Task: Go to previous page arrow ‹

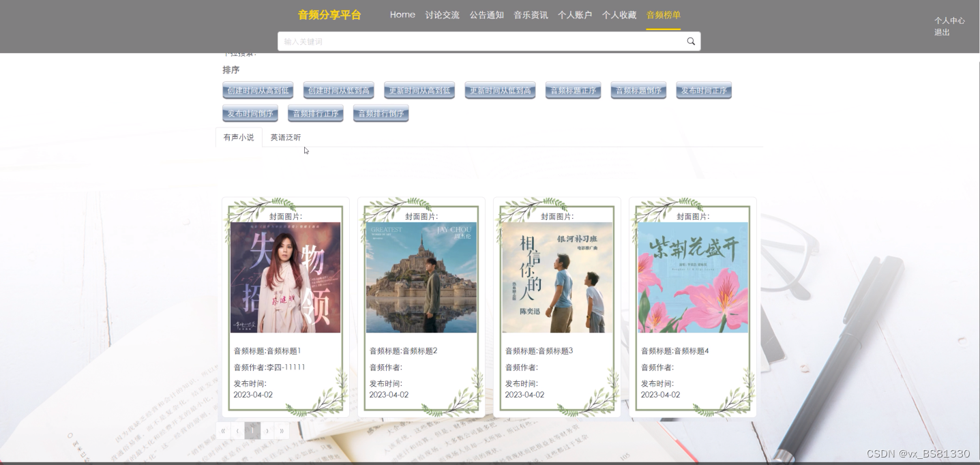Action: click(x=237, y=431)
